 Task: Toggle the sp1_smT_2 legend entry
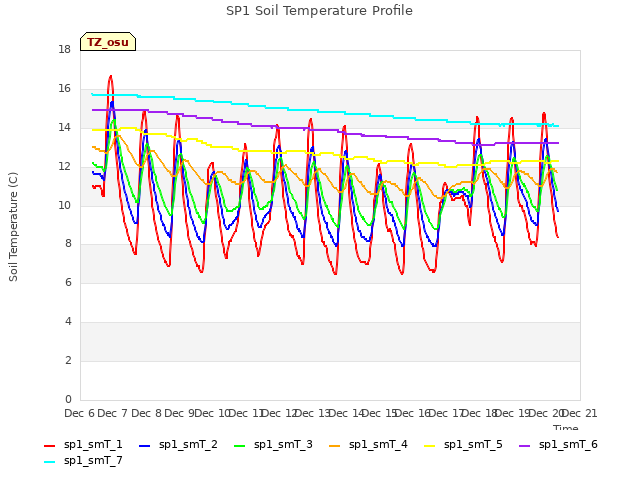[x=178, y=444]
